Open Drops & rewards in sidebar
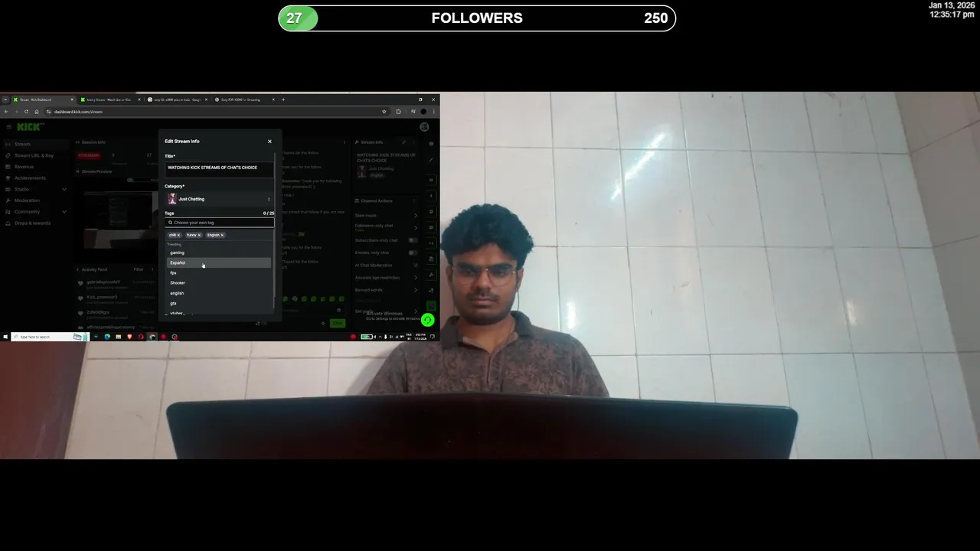 (x=36, y=223)
